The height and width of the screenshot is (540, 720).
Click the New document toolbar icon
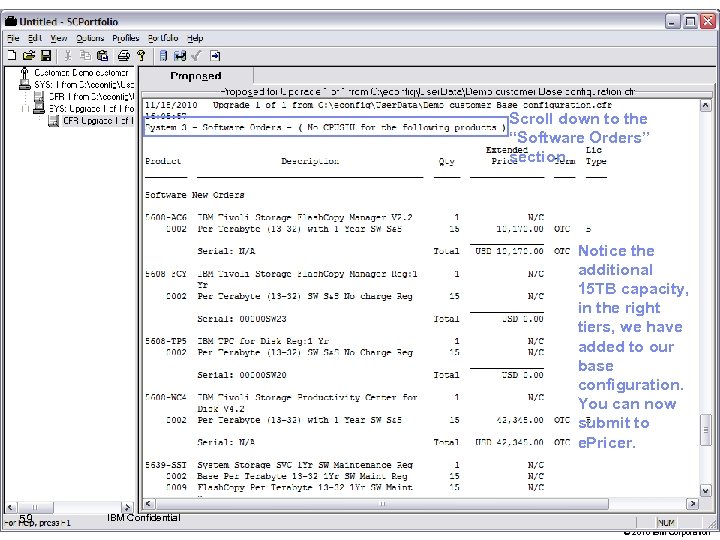click(x=13, y=56)
